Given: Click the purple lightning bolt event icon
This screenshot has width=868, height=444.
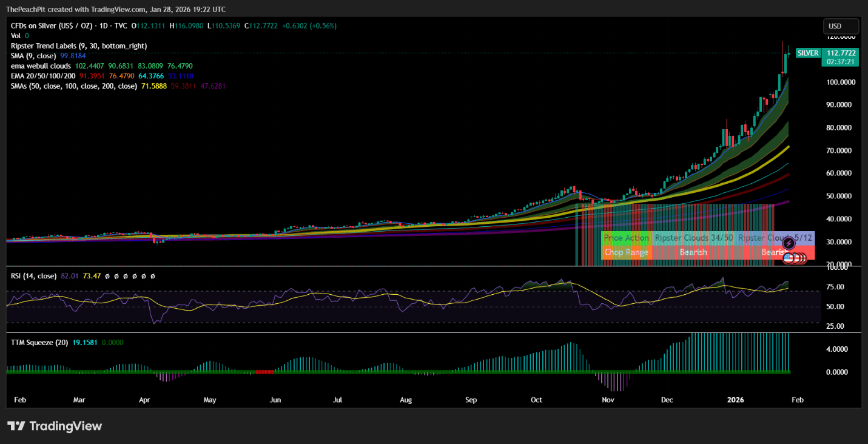Looking at the screenshot, I should tap(789, 243).
